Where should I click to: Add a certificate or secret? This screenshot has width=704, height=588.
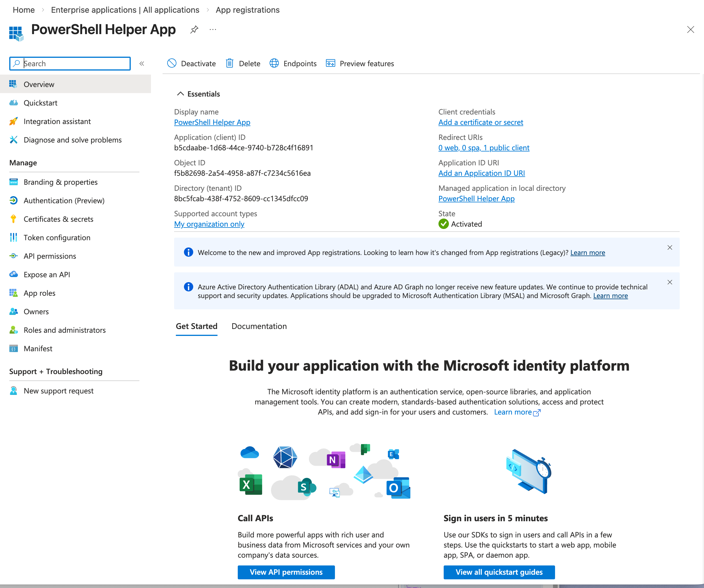480,122
